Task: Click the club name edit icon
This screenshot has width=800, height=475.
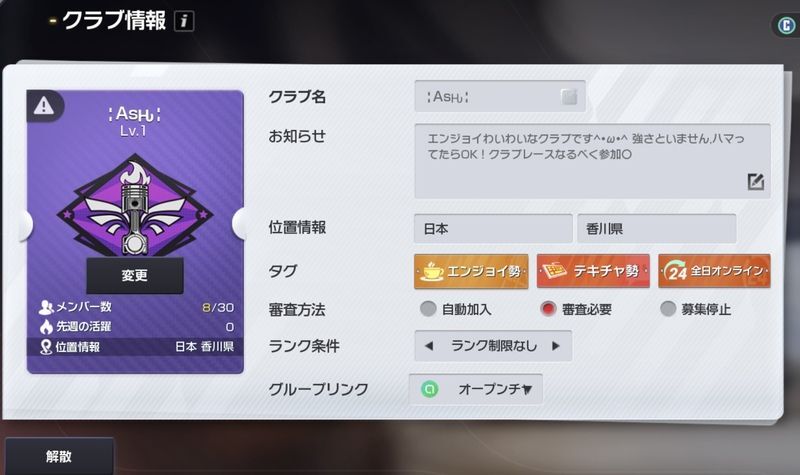Action: (x=569, y=96)
